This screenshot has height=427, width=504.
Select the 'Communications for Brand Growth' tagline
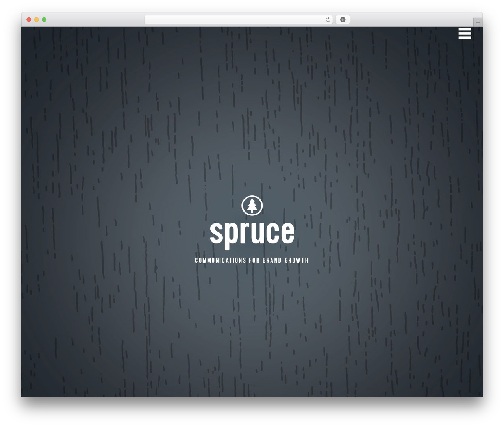252,260
